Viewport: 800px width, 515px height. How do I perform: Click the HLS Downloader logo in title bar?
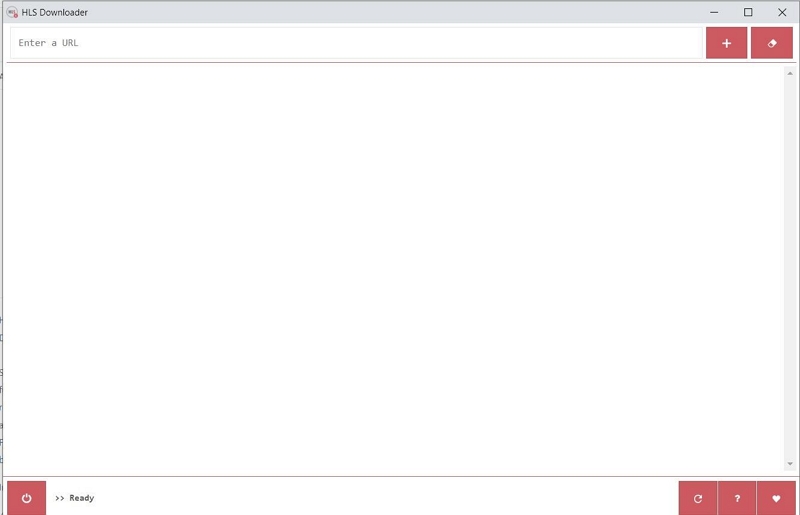13,12
